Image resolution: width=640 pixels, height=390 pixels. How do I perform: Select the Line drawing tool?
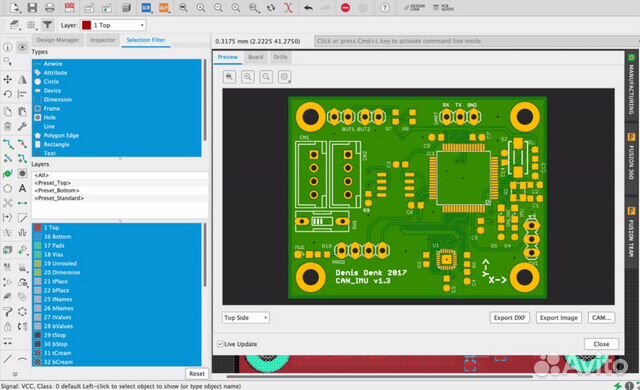point(7,359)
